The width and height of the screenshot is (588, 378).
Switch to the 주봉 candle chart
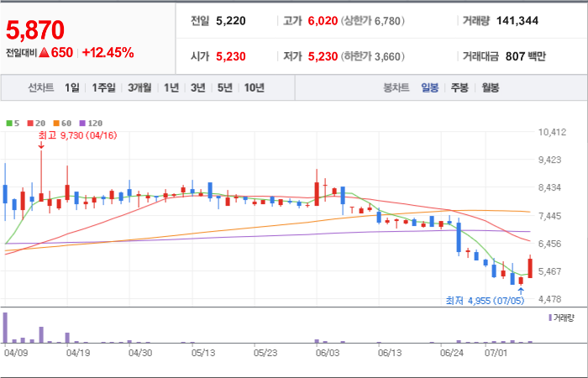[459, 87]
